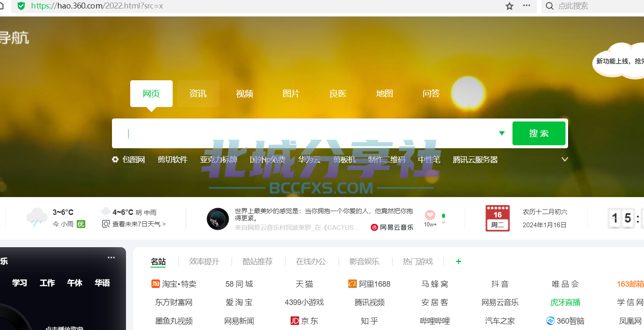Select the 地图 search tab

(385, 93)
